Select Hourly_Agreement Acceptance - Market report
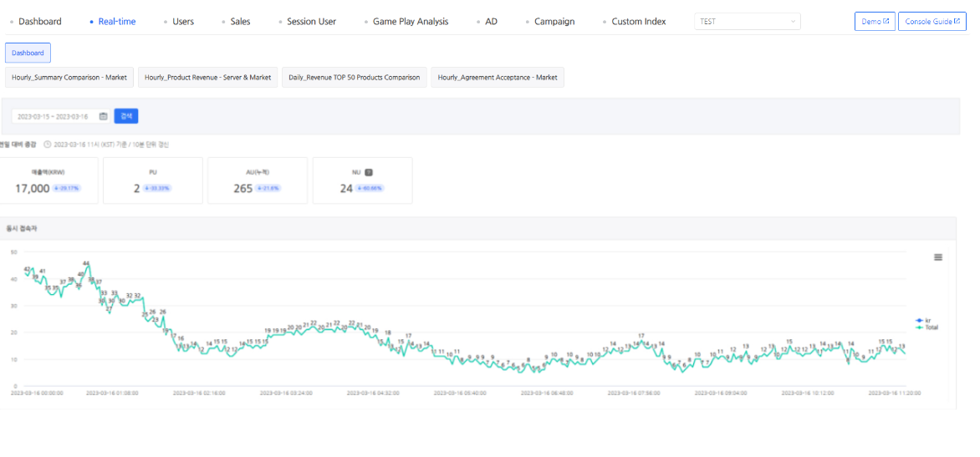Viewport: 980px width, 457px height. [498, 78]
